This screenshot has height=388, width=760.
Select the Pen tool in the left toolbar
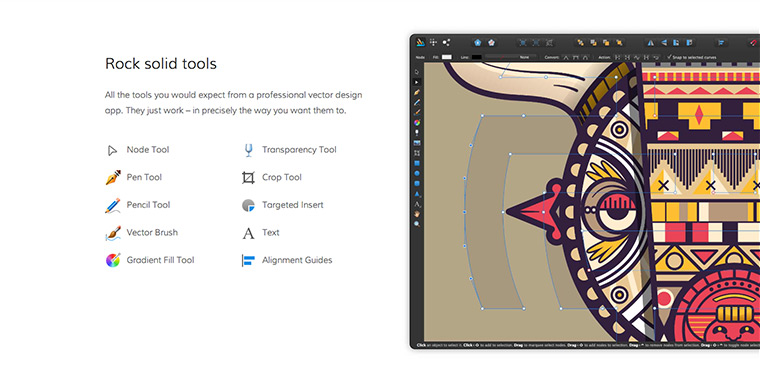(x=417, y=92)
